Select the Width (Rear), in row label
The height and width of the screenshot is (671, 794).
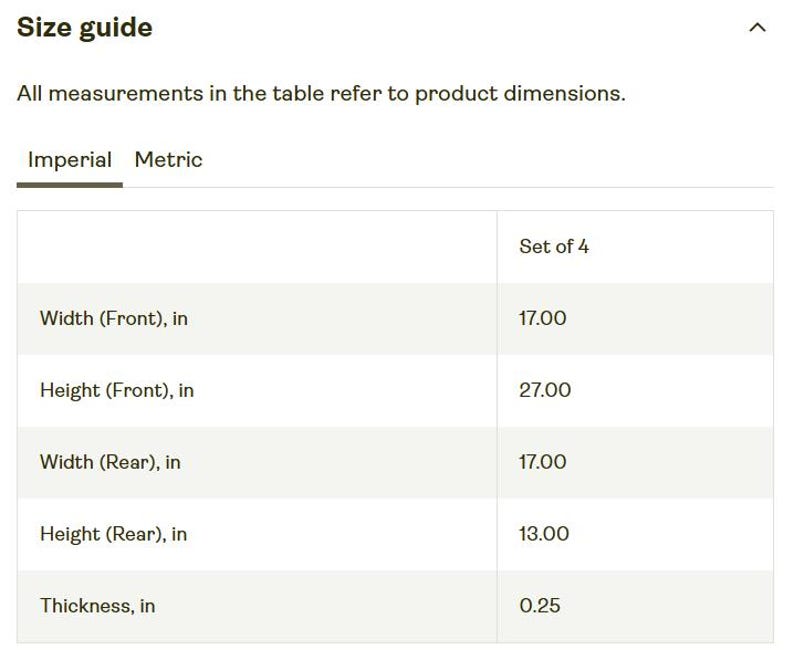110,462
